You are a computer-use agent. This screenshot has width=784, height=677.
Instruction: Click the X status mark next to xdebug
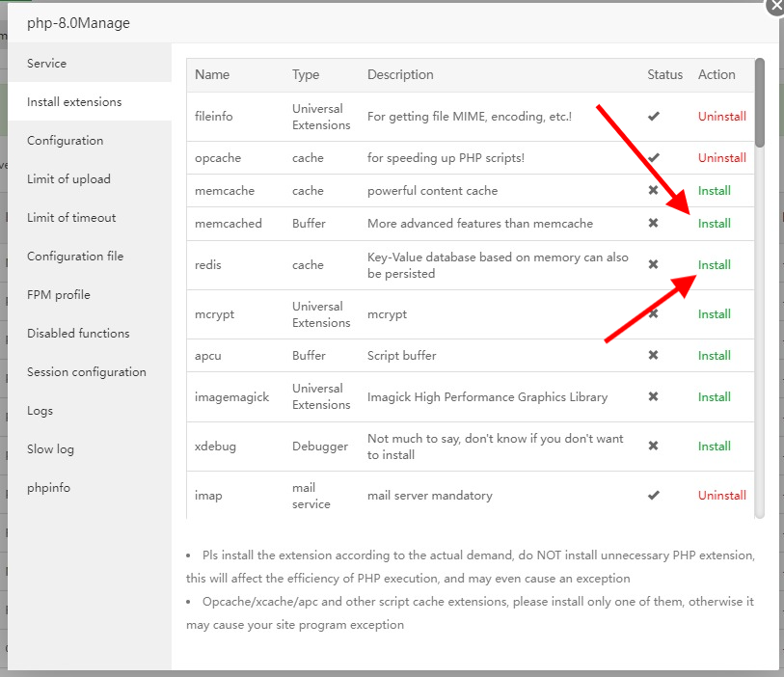pyautogui.click(x=654, y=446)
